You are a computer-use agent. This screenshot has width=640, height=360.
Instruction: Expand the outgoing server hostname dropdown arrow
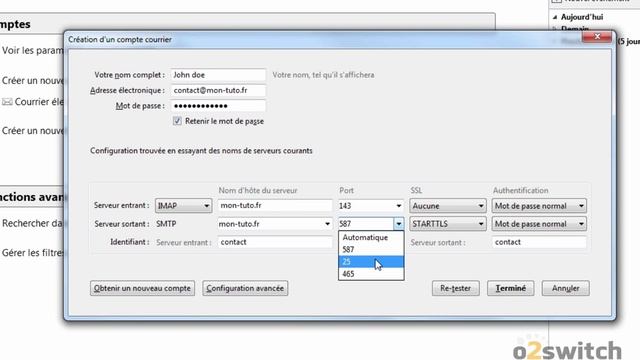point(327,224)
